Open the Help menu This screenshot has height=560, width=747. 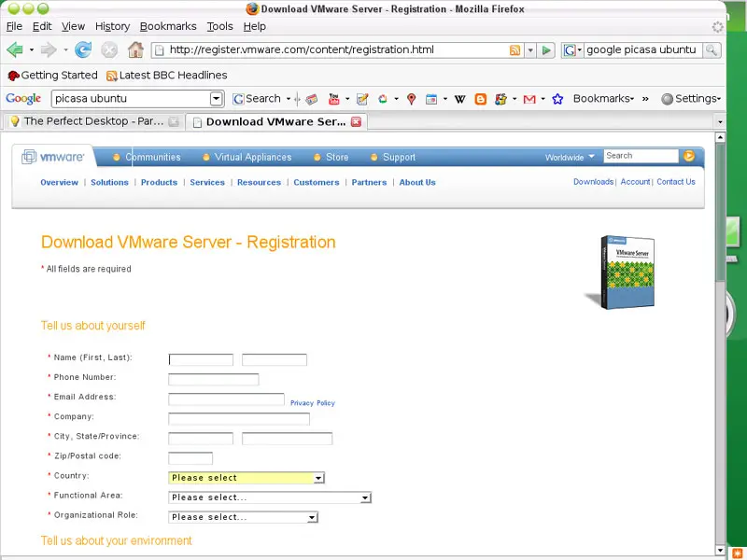[x=254, y=26]
